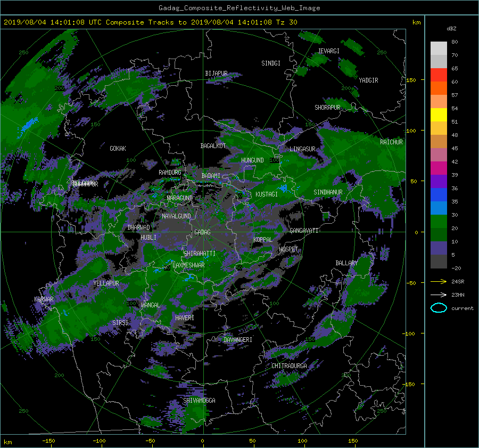The image size is (479, 448).
Task: Click the GANGAVATI city label
Action: tap(304, 230)
